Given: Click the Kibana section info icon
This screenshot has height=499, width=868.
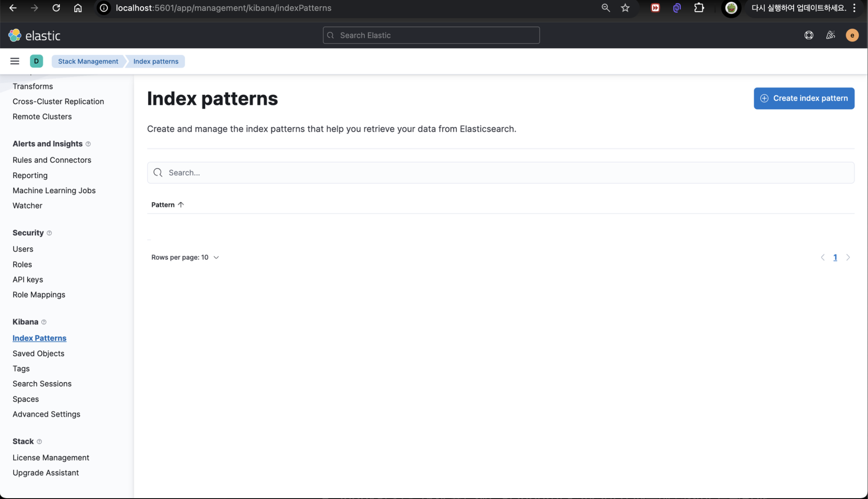Looking at the screenshot, I should point(44,322).
